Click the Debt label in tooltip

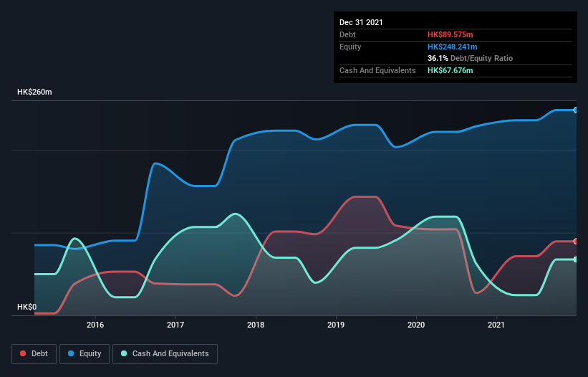(347, 34)
